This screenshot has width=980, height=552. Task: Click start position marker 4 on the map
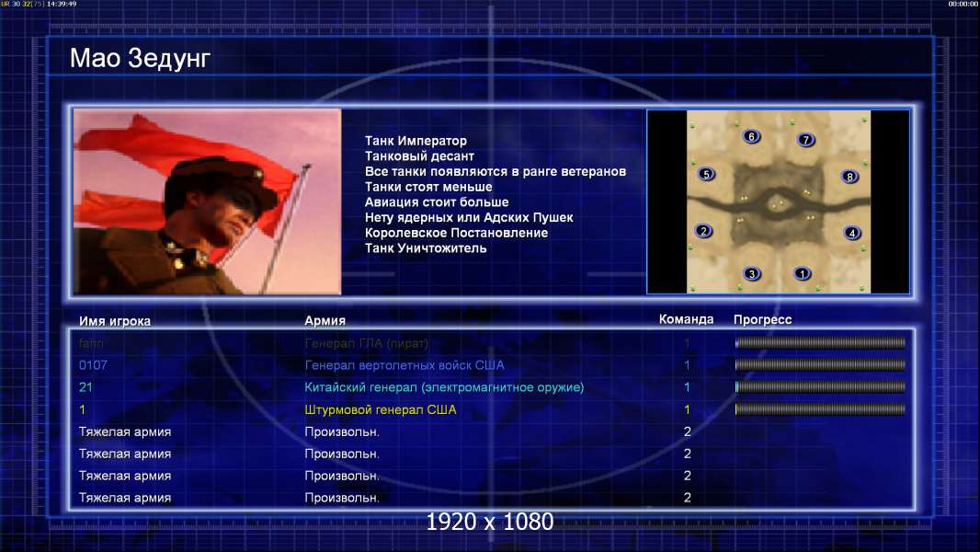(852, 233)
